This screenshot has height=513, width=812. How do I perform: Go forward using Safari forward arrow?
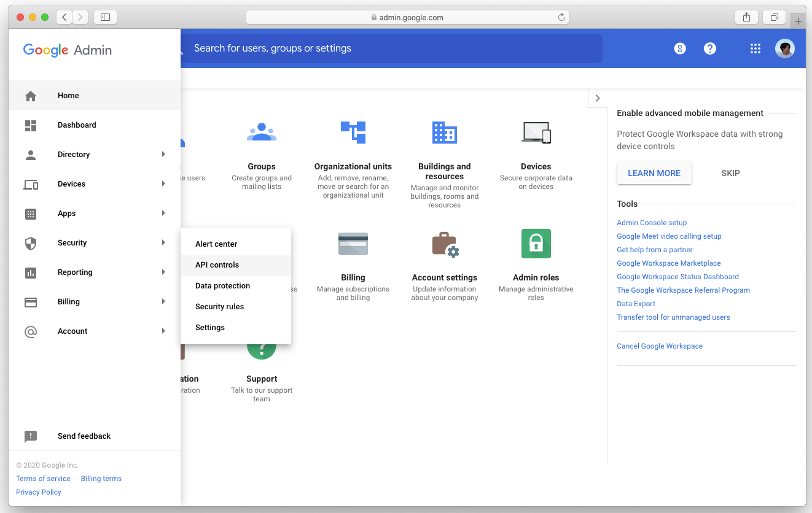[x=80, y=17]
